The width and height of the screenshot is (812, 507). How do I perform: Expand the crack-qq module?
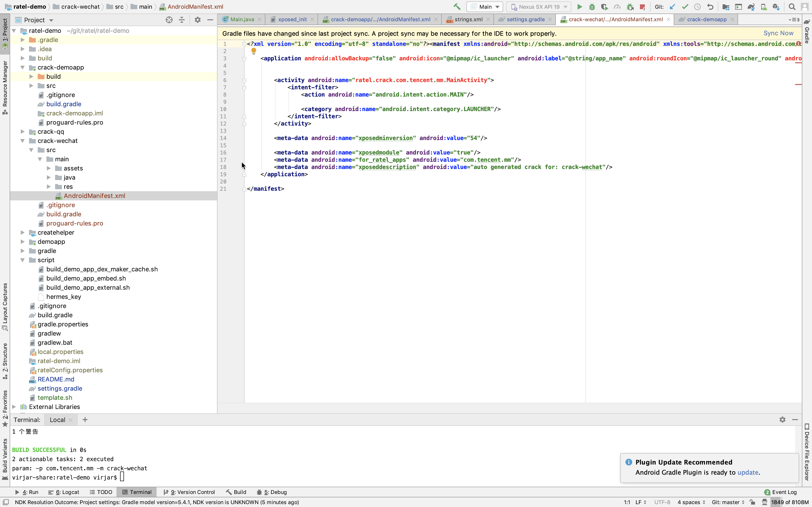[x=22, y=132]
